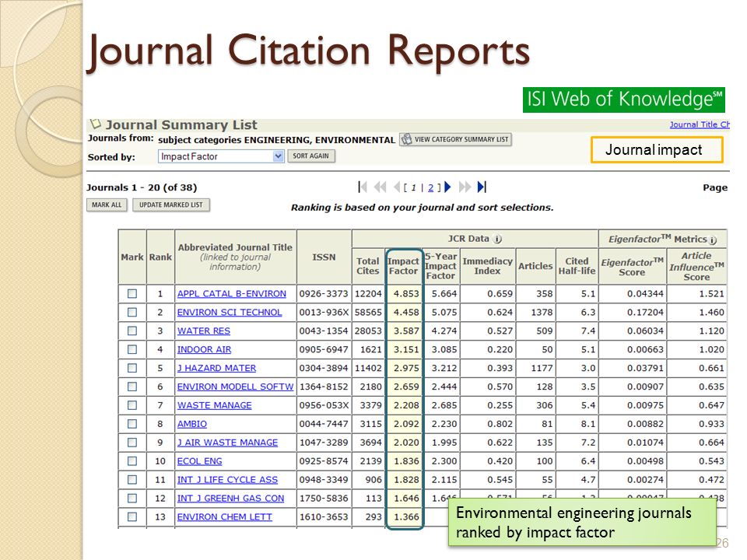Go to the first page arrow icon
Viewport: 747px width, 560px height.
coord(362,187)
